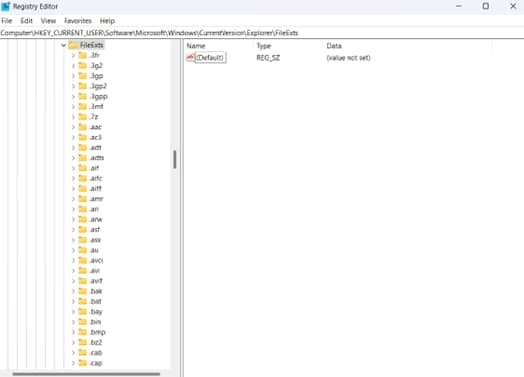Screen dimensions: 524x377
Task: Open the Favorites menu
Action: (x=78, y=21)
